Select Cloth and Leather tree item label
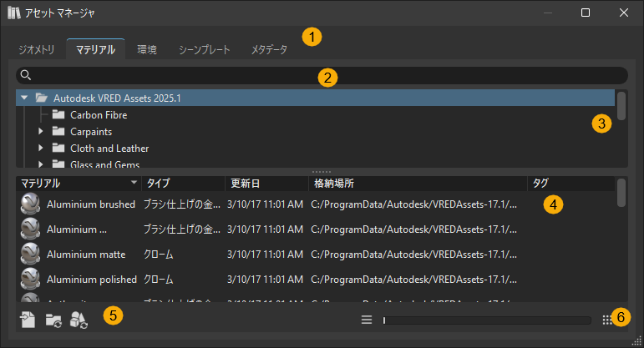The image size is (644, 348). coord(109,149)
